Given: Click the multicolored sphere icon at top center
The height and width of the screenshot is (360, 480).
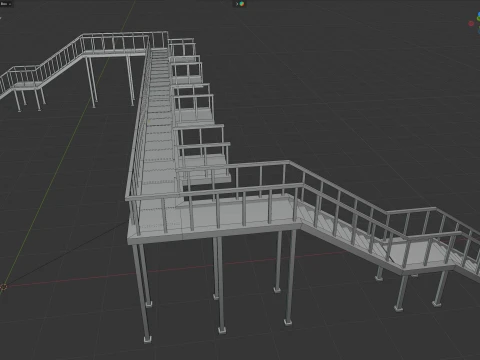Looking at the screenshot, I should [x=242, y=4].
